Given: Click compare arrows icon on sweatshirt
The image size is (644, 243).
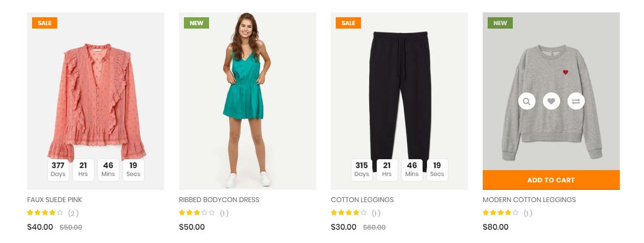Looking at the screenshot, I should [x=575, y=102].
